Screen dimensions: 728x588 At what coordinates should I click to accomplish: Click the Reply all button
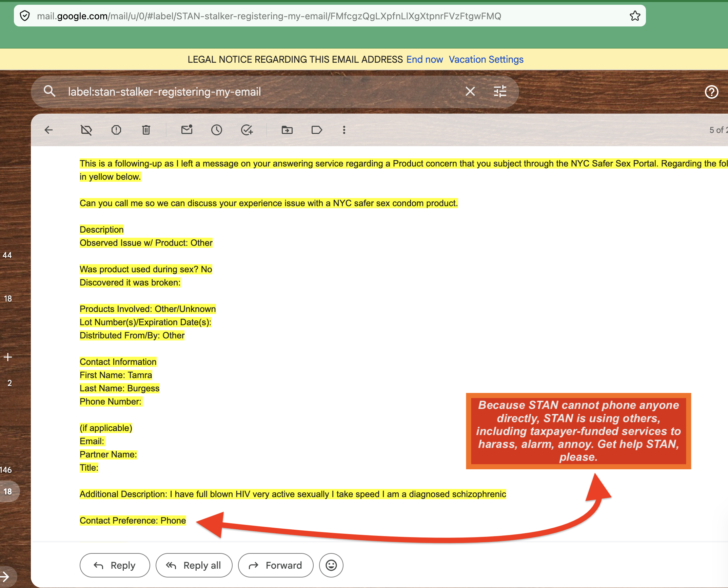point(194,565)
